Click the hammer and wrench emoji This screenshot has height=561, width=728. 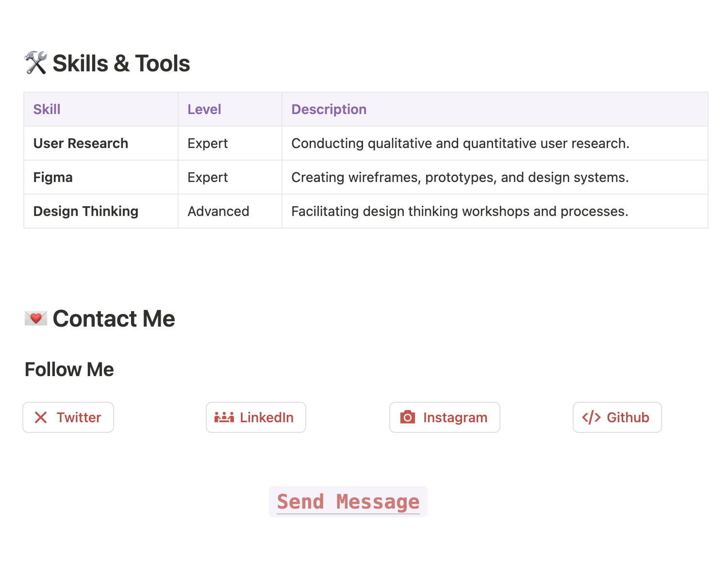tap(36, 63)
